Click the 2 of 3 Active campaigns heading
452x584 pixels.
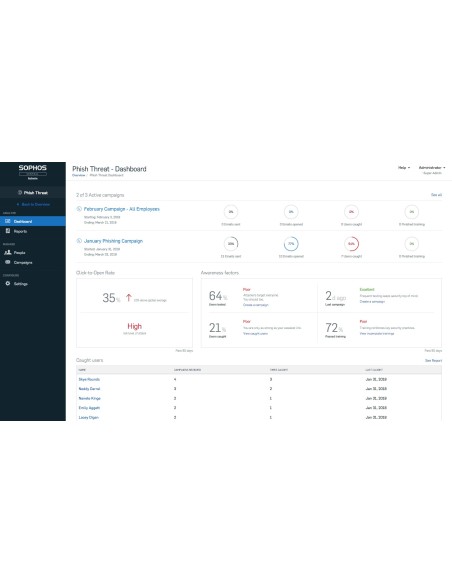tap(100, 195)
